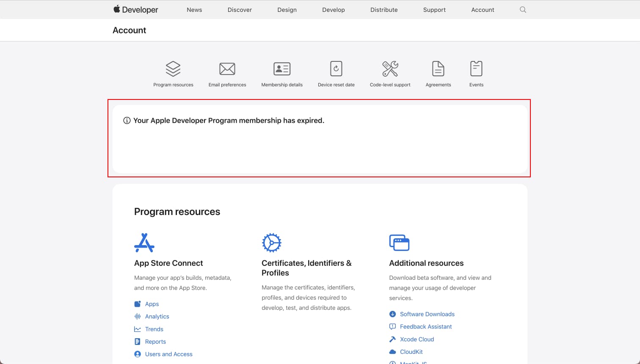This screenshot has height=364, width=640.
Task: Click the Agreements document icon
Action: point(438,69)
